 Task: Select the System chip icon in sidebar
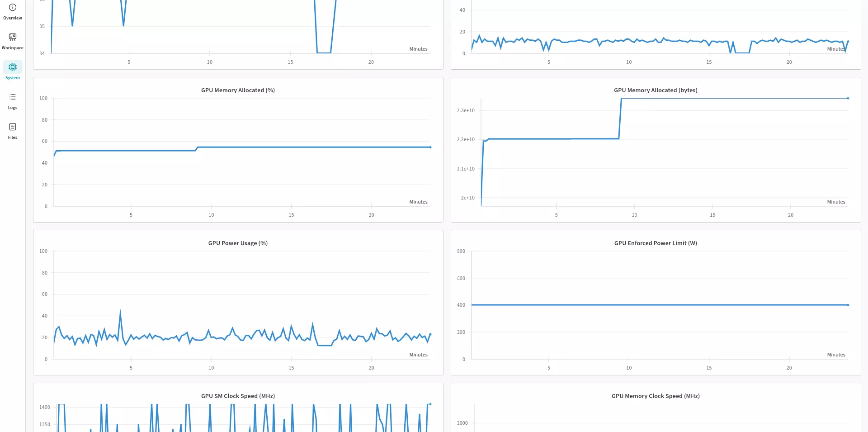(13, 67)
